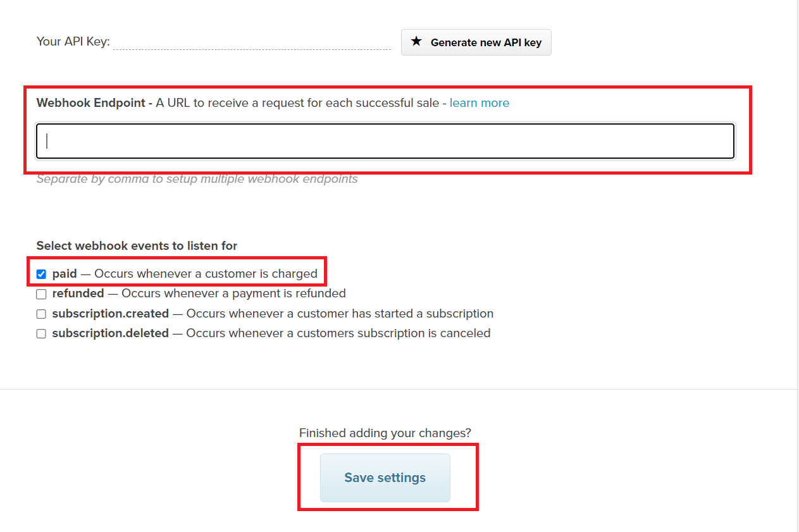
Task: Click the subscription.deleted label text
Action: coord(111,333)
